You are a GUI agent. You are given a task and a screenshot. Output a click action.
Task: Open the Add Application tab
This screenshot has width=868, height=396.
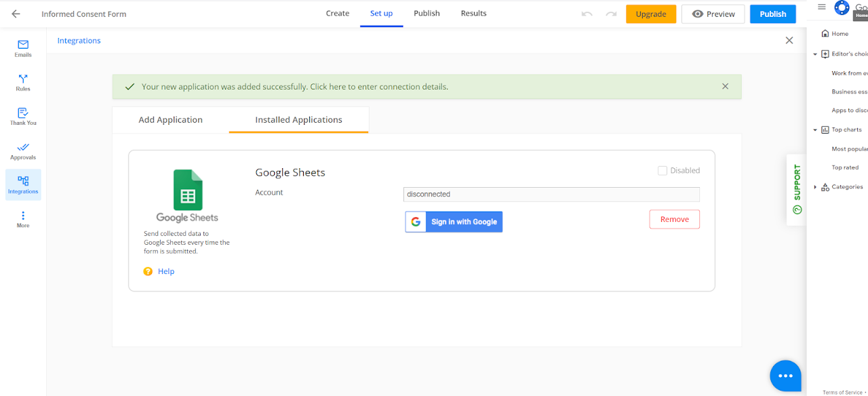[171, 120]
